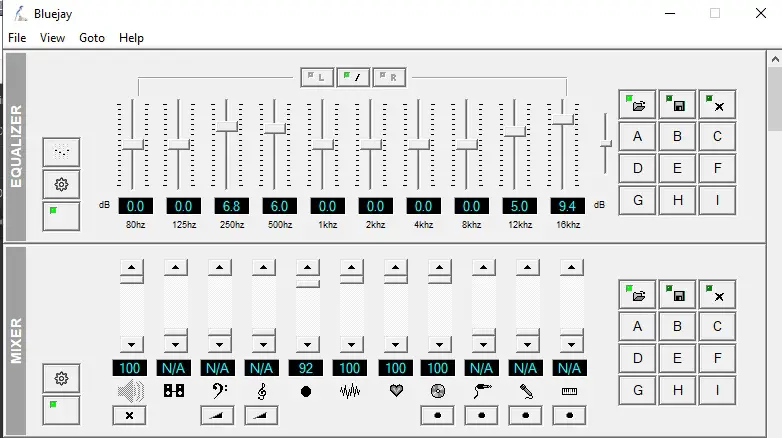Image resolution: width=782 pixels, height=438 pixels.
Task: Click the heart channel icon
Action: click(396, 391)
